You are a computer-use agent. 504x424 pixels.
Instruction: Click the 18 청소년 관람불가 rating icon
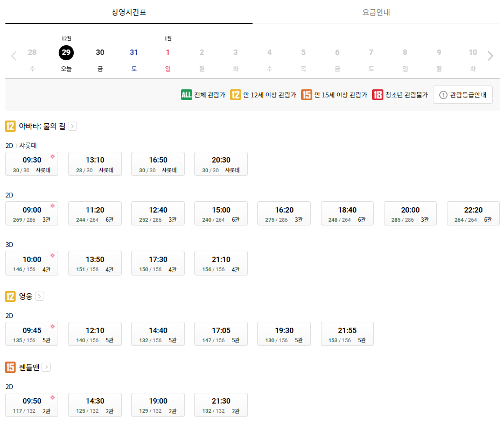click(x=377, y=95)
